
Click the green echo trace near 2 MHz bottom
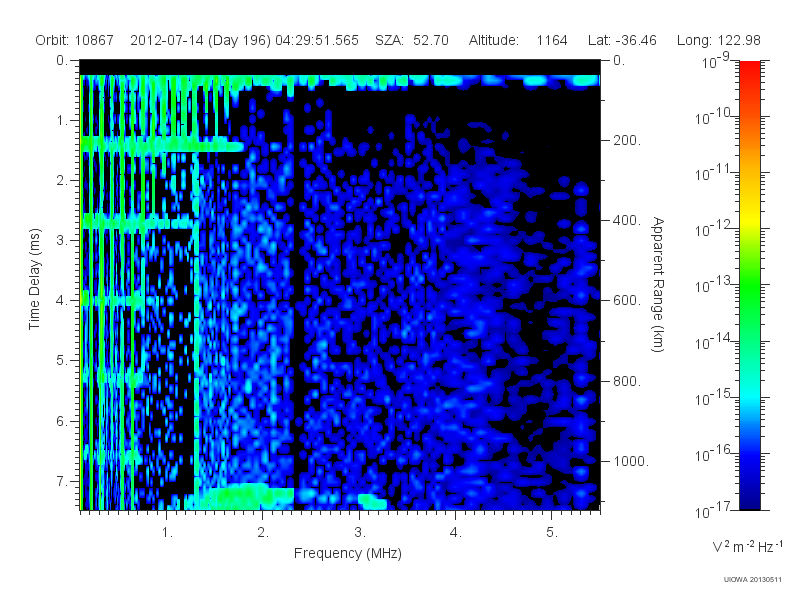coord(246,496)
